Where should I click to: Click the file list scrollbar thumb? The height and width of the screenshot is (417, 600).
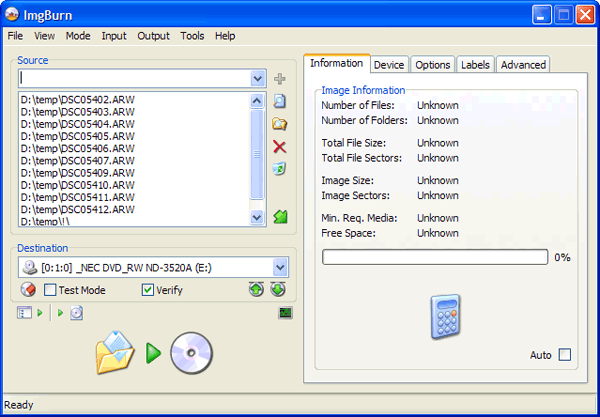tap(257, 154)
